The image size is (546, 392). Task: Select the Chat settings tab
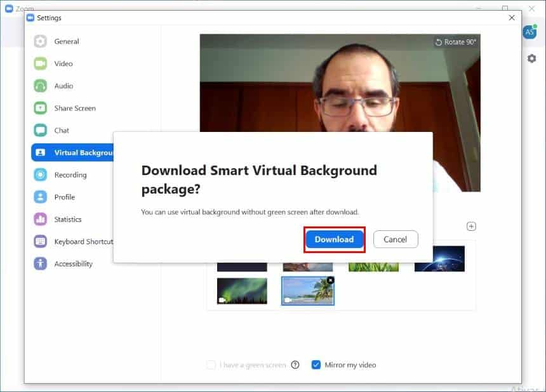coord(62,131)
